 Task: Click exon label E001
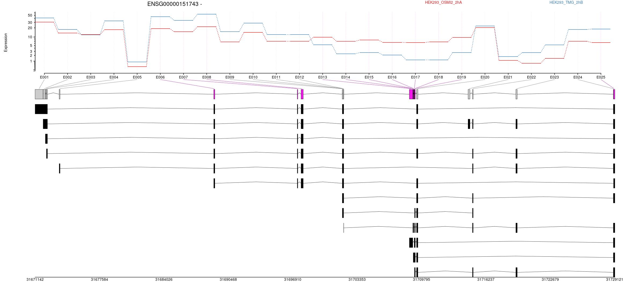[44, 77]
